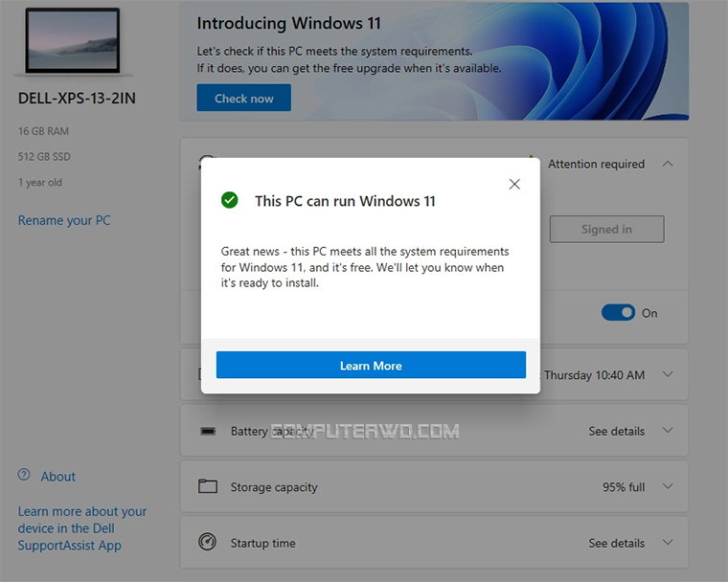Click See details for Startup time
728x582 pixels.
coord(617,543)
